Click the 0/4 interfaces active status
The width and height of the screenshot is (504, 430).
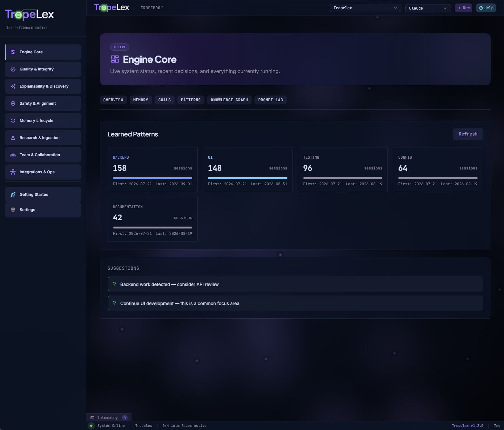pos(184,426)
